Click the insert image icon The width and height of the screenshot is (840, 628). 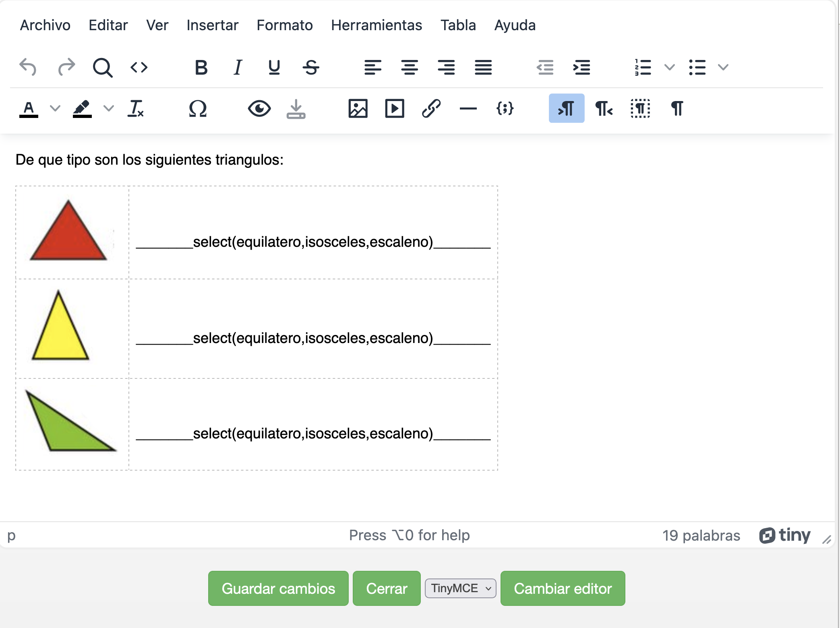tap(358, 108)
